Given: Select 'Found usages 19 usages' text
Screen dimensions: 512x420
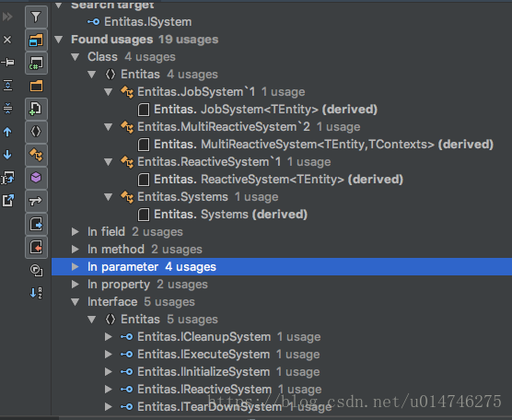Looking at the screenshot, I should click(x=145, y=40).
